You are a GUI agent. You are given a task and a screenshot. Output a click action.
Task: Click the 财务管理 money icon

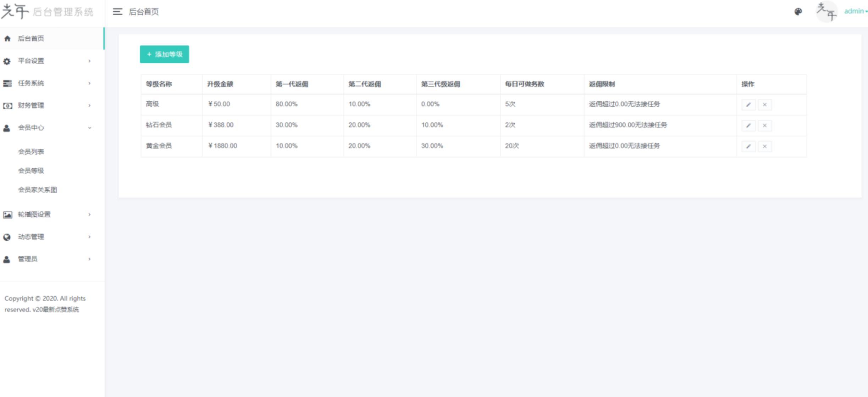click(7, 106)
